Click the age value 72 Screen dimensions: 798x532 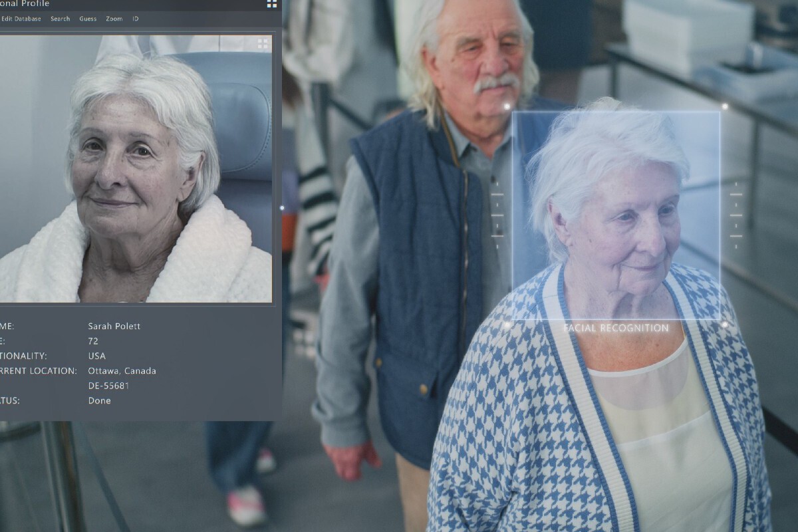pyautogui.click(x=93, y=341)
